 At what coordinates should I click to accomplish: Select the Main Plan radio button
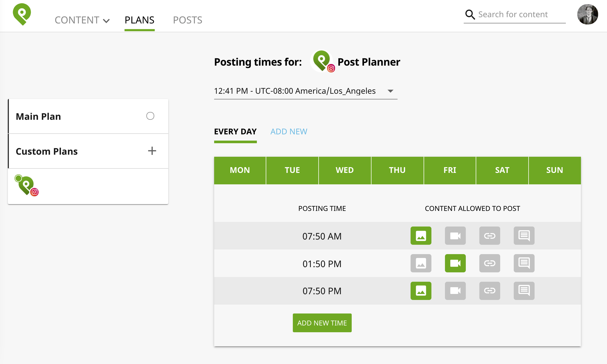[x=151, y=116]
